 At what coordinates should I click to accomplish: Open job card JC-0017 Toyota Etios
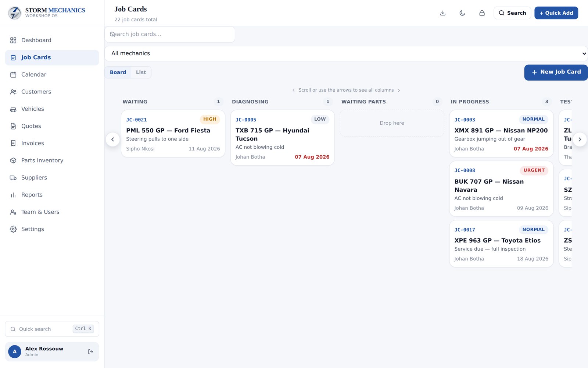pyautogui.click(x=501, y=244)
